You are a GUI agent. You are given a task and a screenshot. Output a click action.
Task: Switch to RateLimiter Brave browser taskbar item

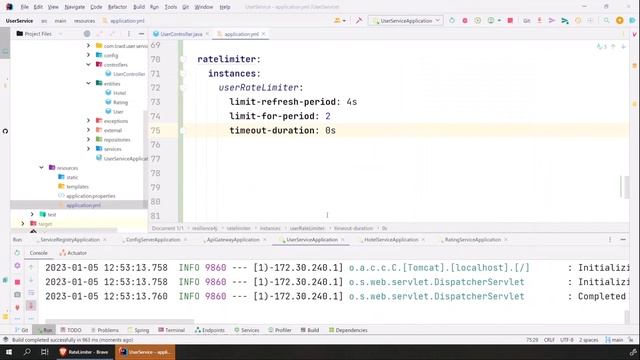coord(84,352)
